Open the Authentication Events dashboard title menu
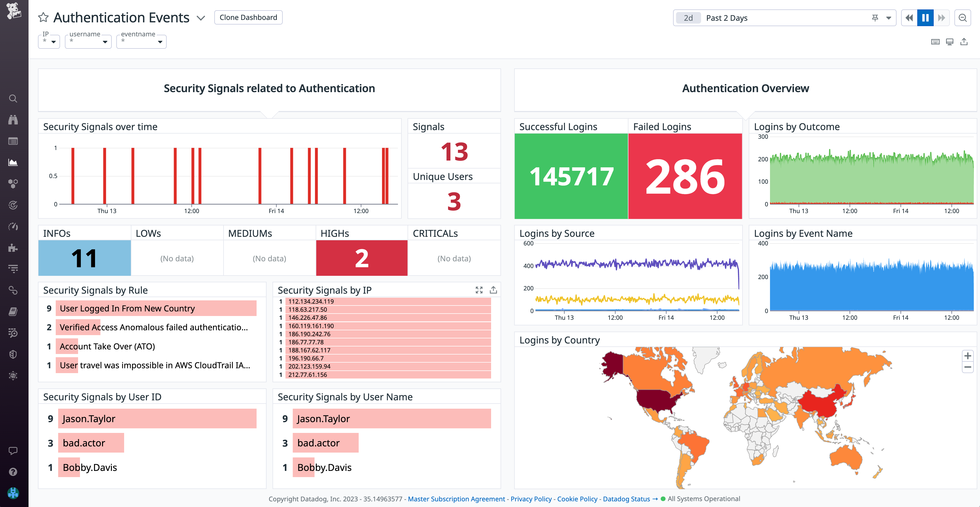 pos(201,18)
